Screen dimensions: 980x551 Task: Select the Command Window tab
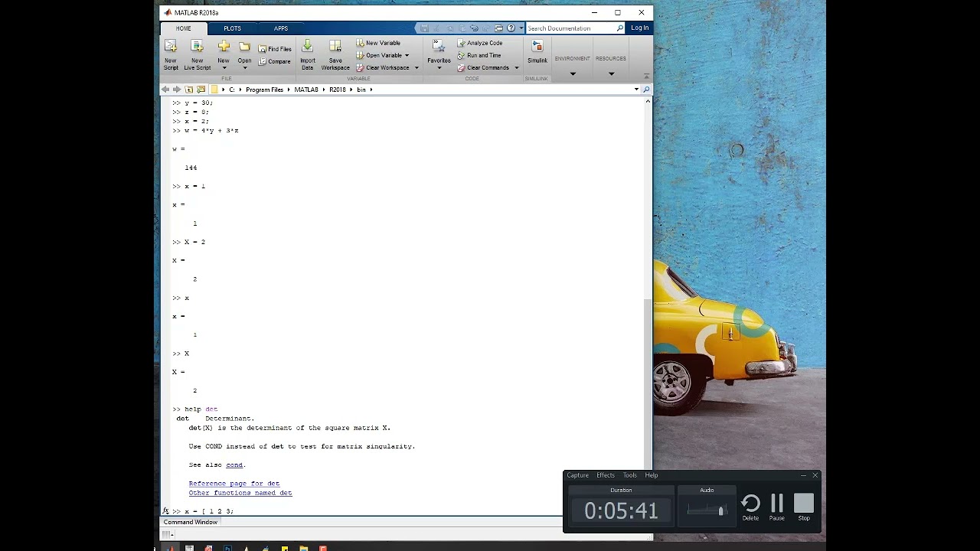[191, 522]
